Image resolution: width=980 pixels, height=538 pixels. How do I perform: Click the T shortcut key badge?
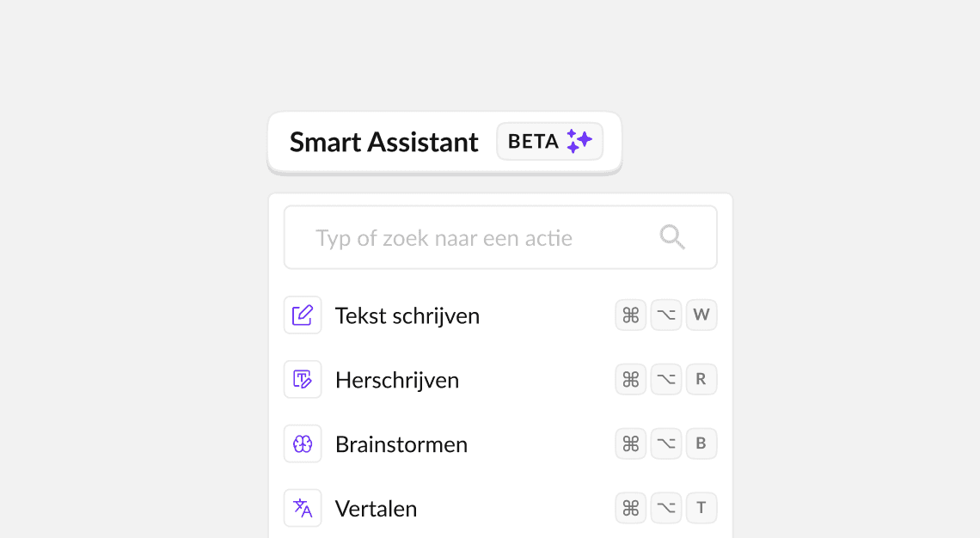[x=701, y=508]
